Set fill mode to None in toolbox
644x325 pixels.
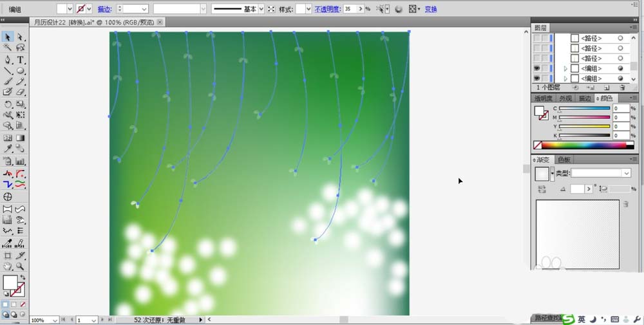pyautogui.click(x=23, y=304)
